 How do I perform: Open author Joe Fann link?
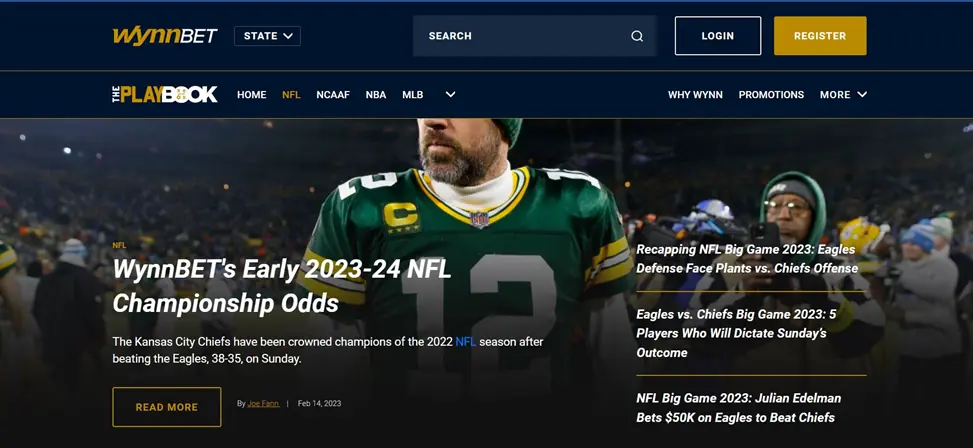(x=263, y=403)
